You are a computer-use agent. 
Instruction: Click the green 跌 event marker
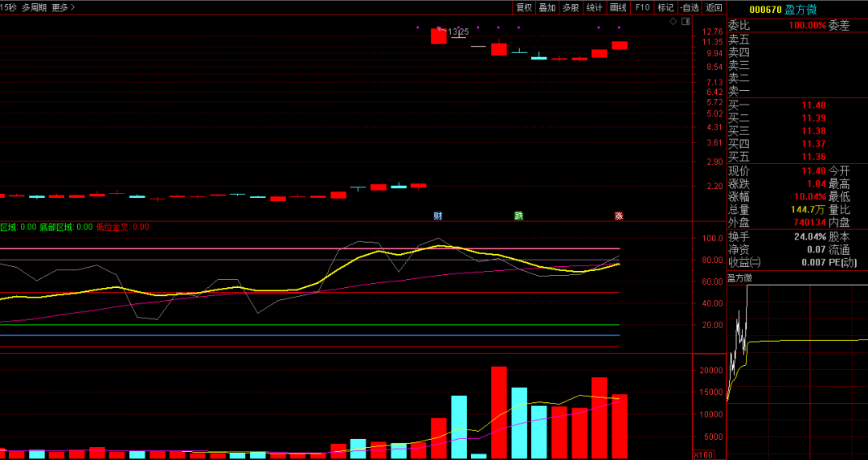[x=518, y=216]
